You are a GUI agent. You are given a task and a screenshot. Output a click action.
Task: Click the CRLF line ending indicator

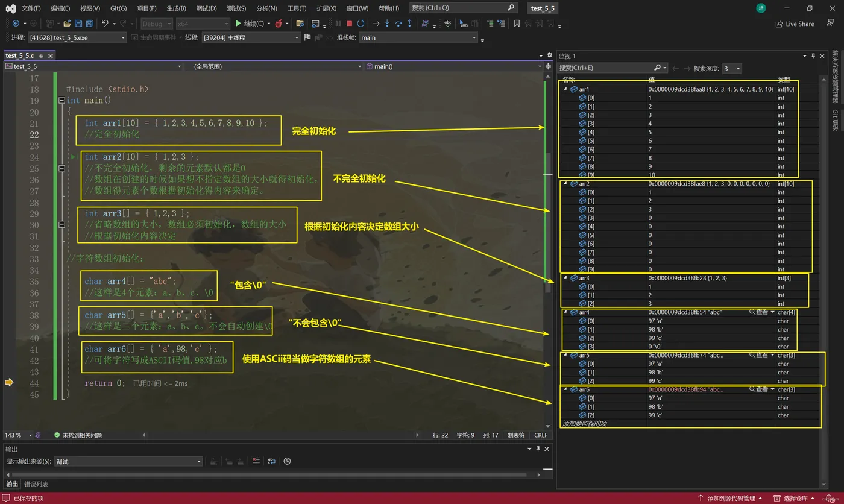click(541, 435)
